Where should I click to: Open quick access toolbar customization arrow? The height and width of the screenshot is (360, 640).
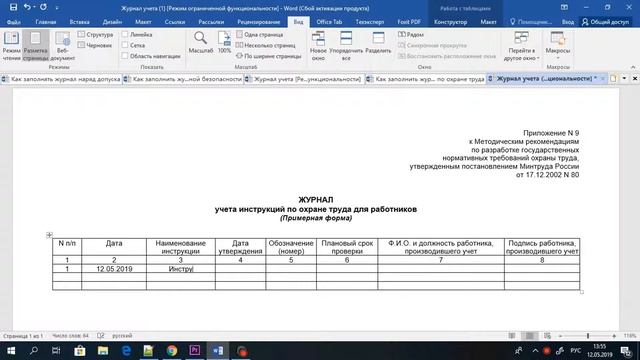(x=57, y=7)
